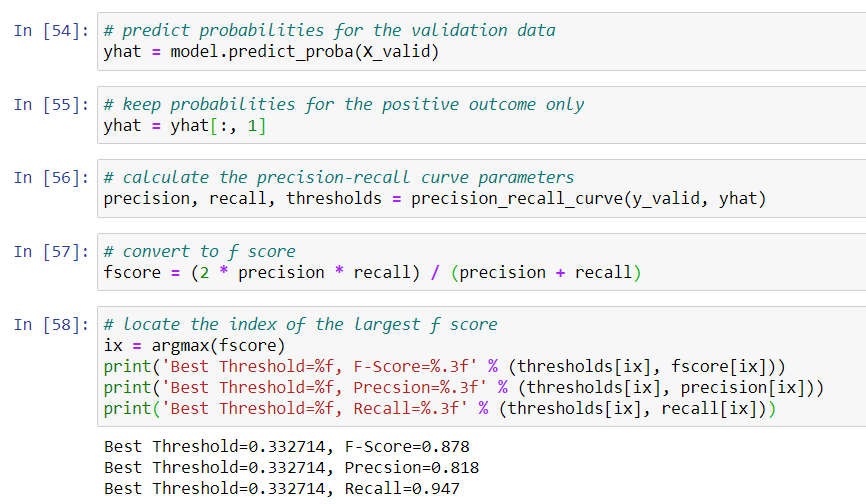Click the 'ix = argmax(fscore)' line
Screen dimensions: 866x504
194,346
